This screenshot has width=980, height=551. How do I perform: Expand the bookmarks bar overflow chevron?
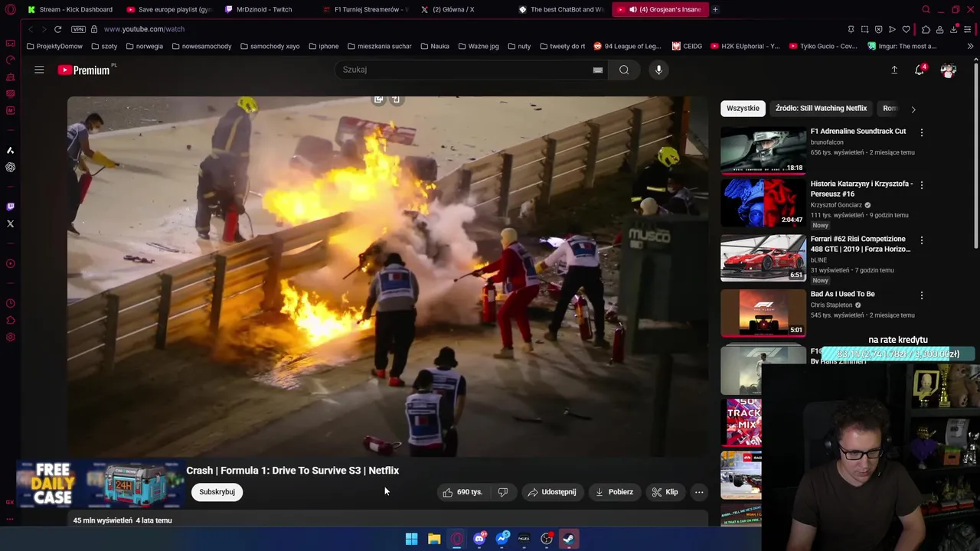(970, 46)
